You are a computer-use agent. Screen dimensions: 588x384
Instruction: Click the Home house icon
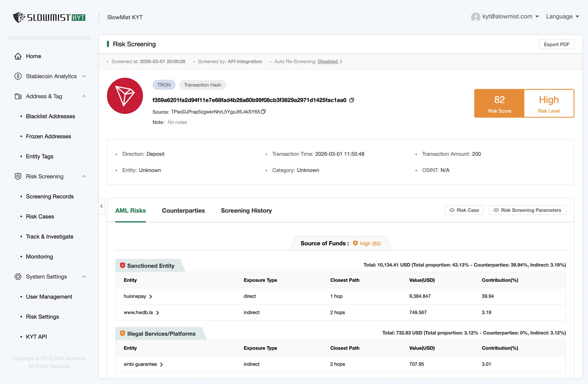[x=18, y=56]
